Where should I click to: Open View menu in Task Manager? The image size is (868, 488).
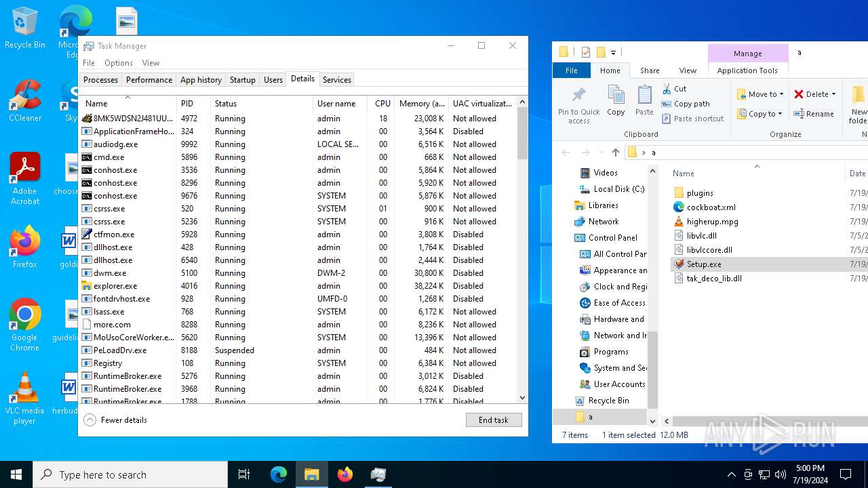pyautogui.click(x=151, y=63)
